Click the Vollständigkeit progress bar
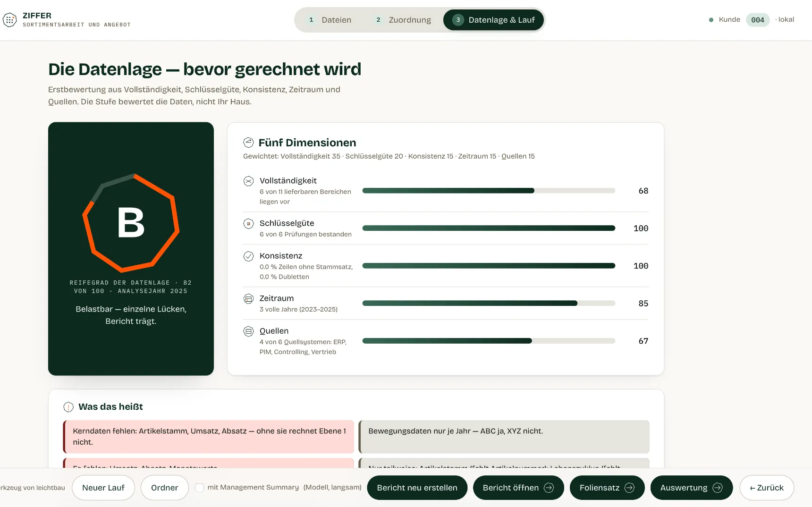 (x=489, y=191)
